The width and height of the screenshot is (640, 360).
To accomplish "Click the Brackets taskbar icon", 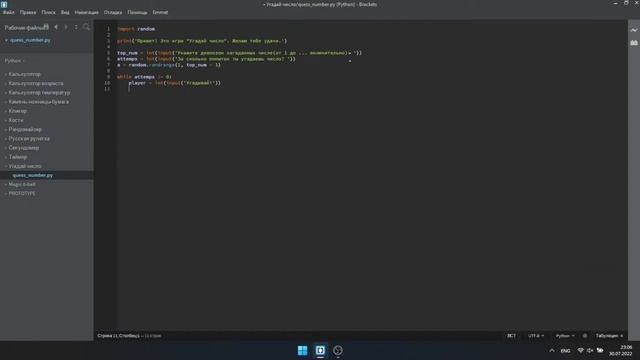I will point(320,350).
